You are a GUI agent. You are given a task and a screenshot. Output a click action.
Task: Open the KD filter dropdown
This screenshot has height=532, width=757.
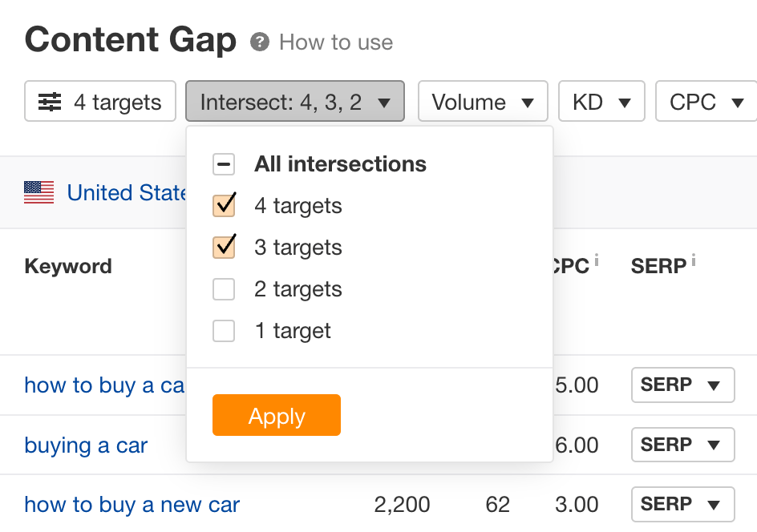click(x=601, y=101)
